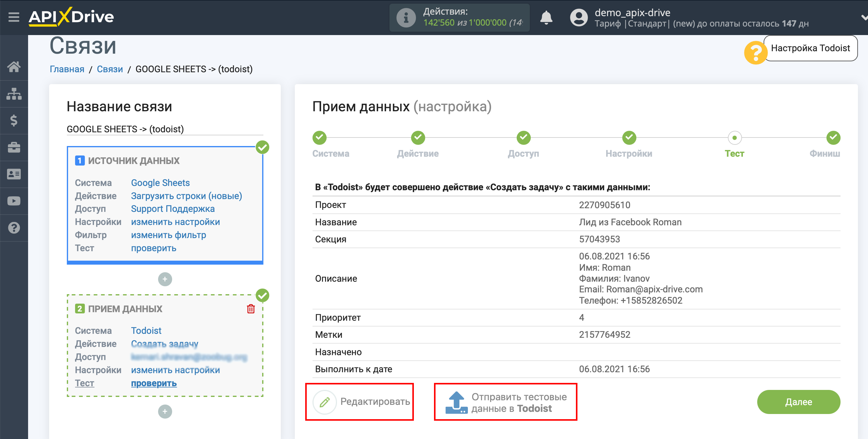The width and height of the screenshot is (868, 439).
Task: Click receiver изменить настройки link
Action: (175, 370)
